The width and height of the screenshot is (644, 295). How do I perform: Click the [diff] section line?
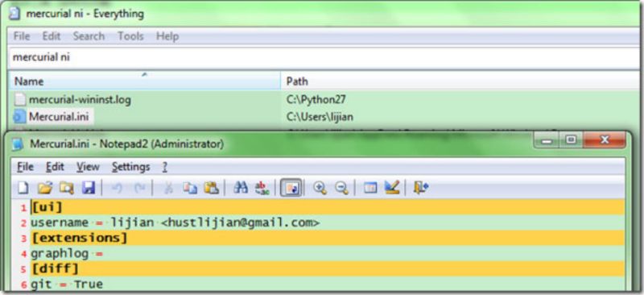pos(328,268)
